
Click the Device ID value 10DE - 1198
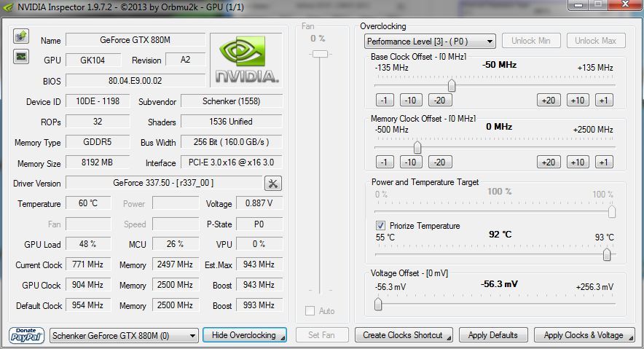tap(98, 101)
